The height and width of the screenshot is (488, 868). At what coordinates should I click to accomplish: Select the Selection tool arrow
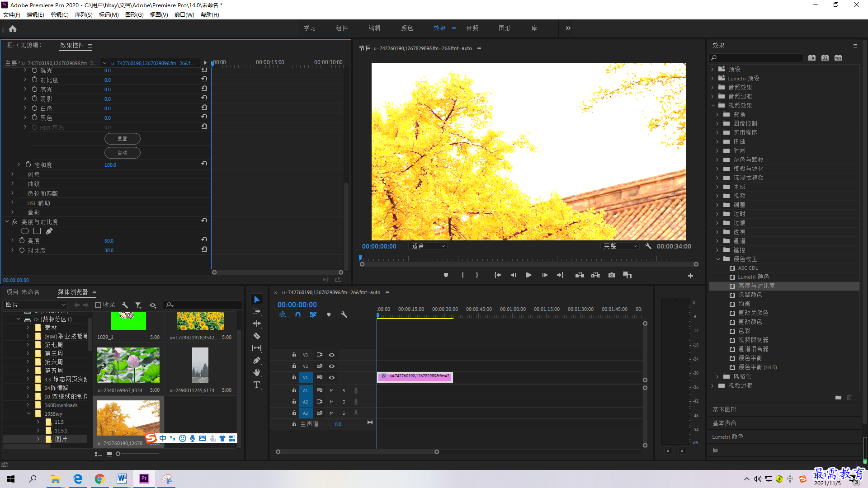pyautogui.click(x=257, y=300)
